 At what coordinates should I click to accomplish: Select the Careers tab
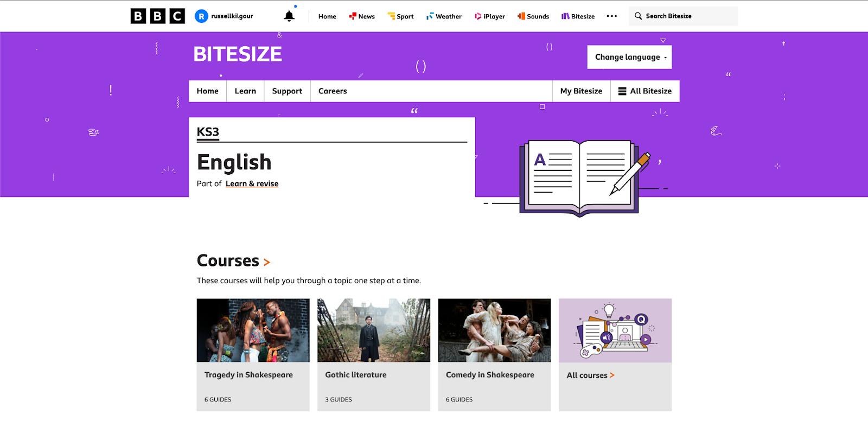333,91
